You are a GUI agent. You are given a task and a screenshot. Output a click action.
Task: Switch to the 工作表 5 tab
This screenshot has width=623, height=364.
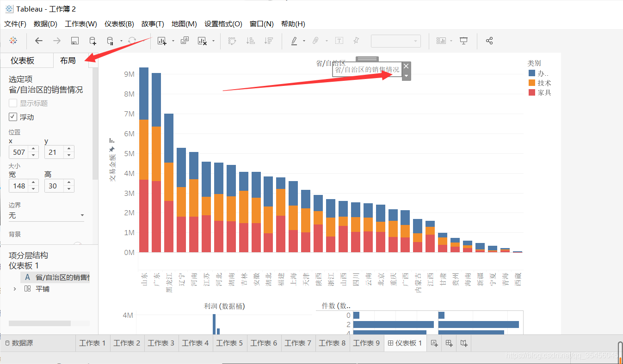pos(229,343)
